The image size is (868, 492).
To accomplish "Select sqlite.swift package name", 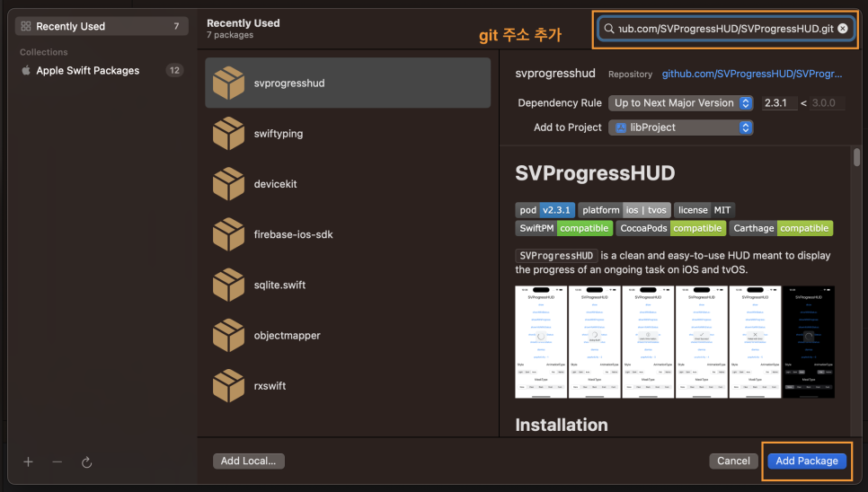I will click(279, 285).
